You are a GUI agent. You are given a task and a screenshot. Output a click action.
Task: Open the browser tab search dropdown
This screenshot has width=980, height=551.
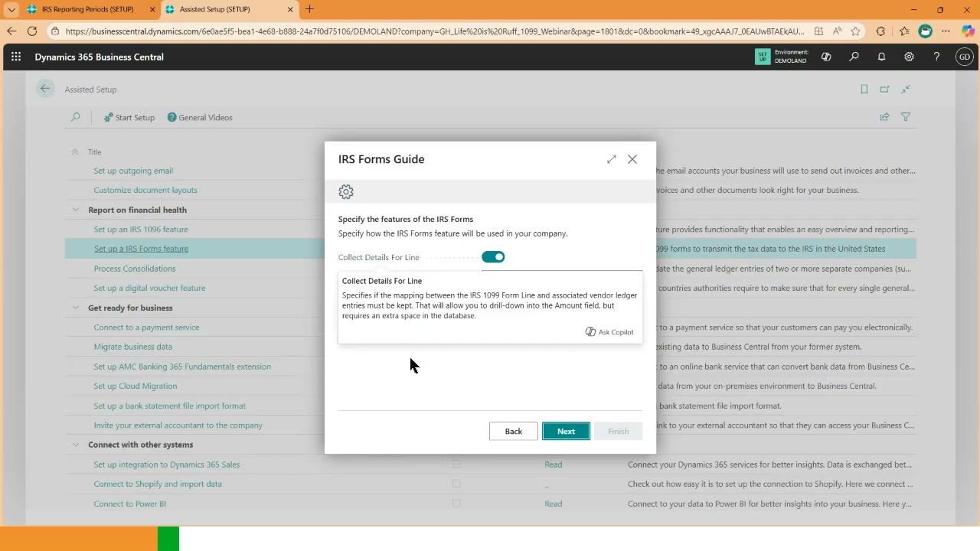click(11, 9)
